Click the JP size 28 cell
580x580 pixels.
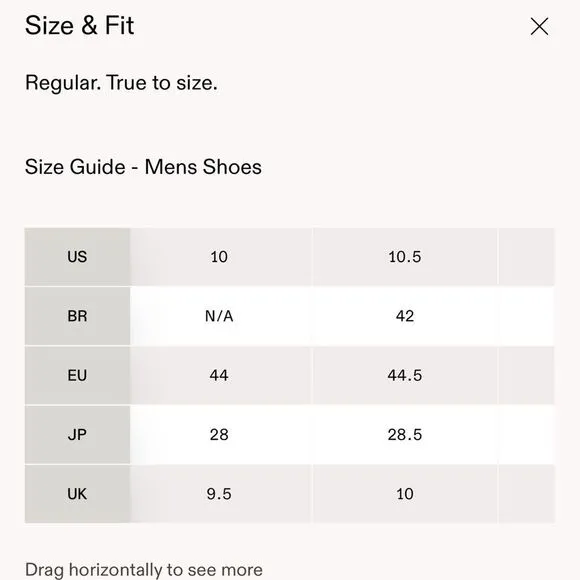click(x=221, y=435)
